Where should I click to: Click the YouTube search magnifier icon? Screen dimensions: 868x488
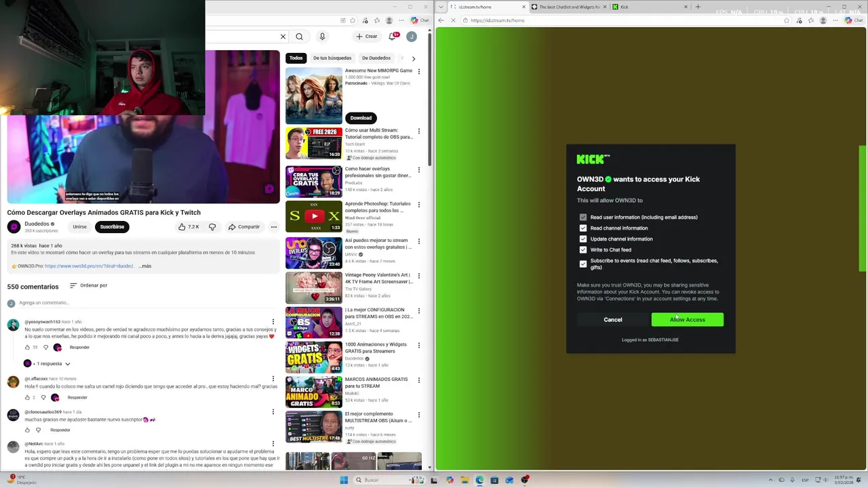(299, 37)
